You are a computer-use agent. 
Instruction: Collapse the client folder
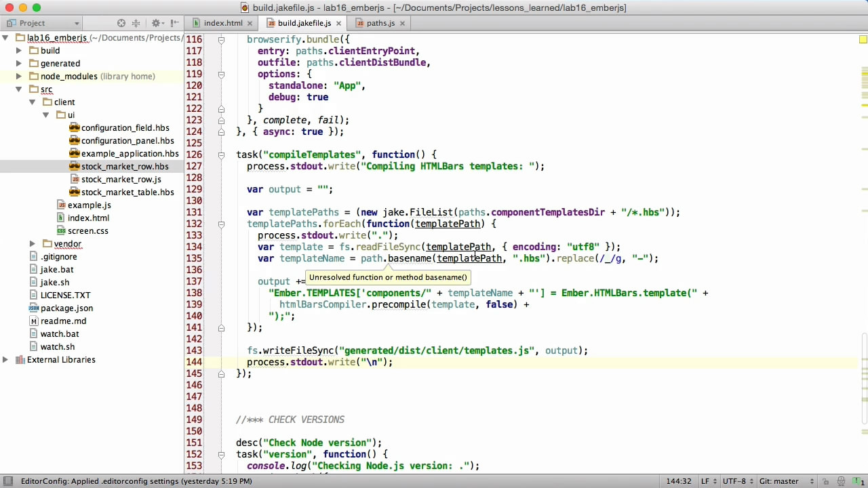tap(33, 102)
